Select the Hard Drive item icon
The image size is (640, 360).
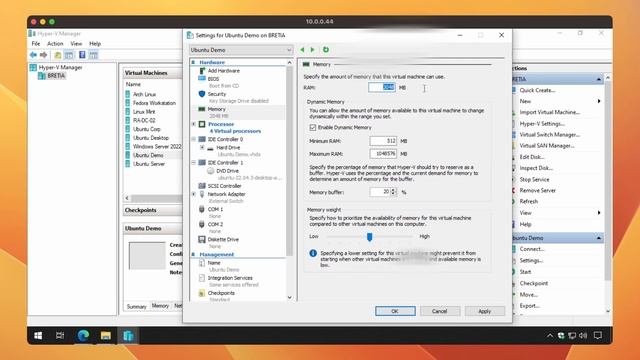point(211,148)
